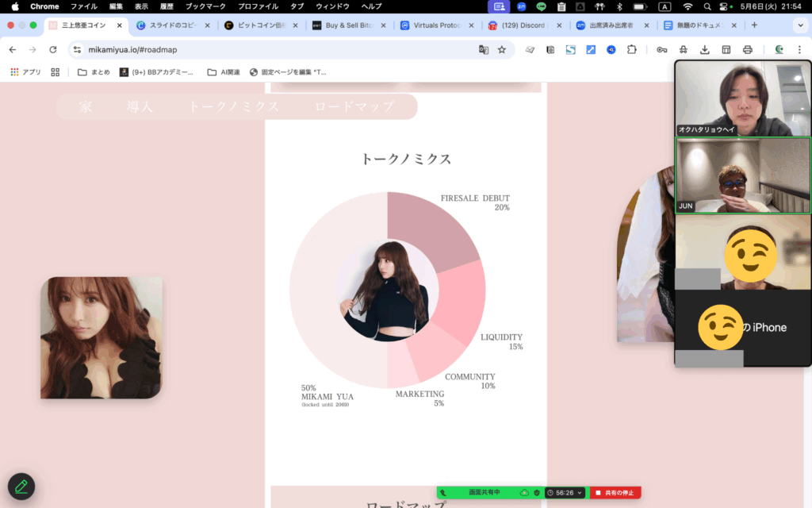The width and height of the screenshot is (812, 508).
Task: Switch to the Virtuals Protocol tab
Action: point(437,25)
